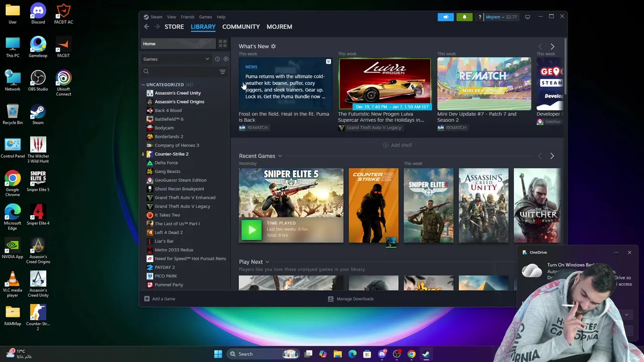Expand the Play Next shelf dropdown
The width and height of the screenshot is (644, 362).
point(267,262)
